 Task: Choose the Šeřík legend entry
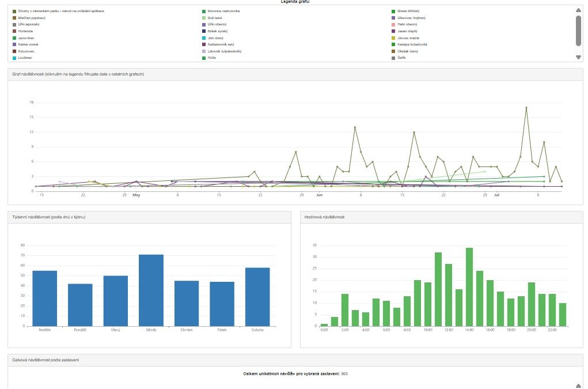(399, 58)
